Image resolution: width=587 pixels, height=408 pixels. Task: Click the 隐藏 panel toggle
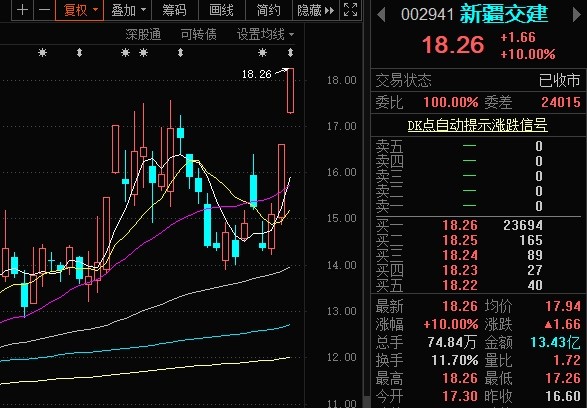coord(315,10)
